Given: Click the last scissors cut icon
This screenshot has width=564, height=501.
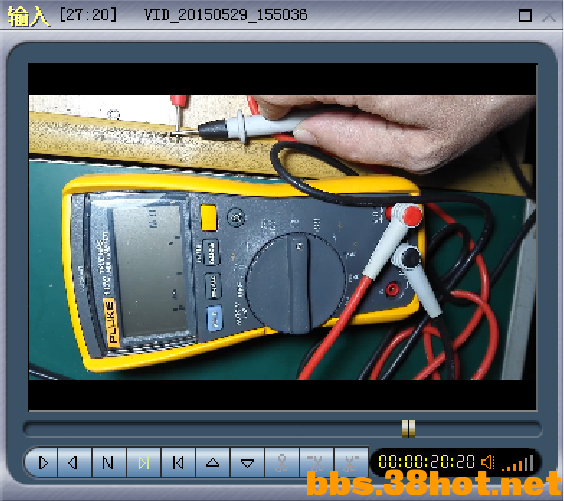Looking at the screenshot, I should [x=351, y=463].
